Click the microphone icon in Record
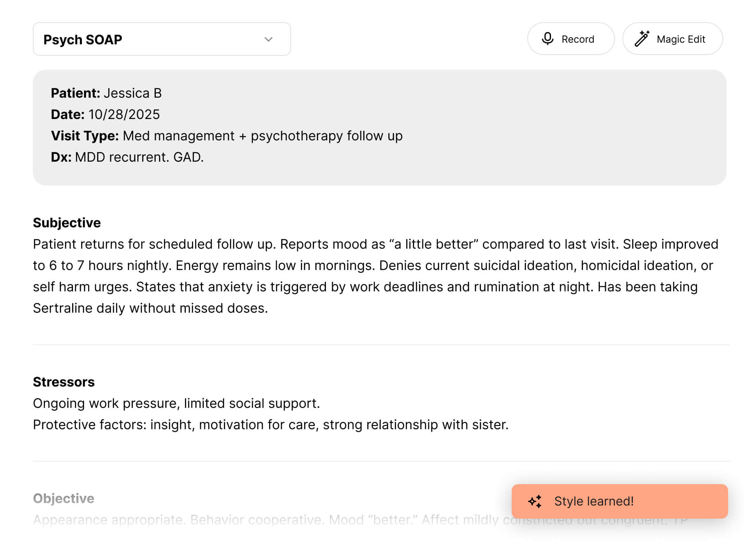 (x=547, y=39)
